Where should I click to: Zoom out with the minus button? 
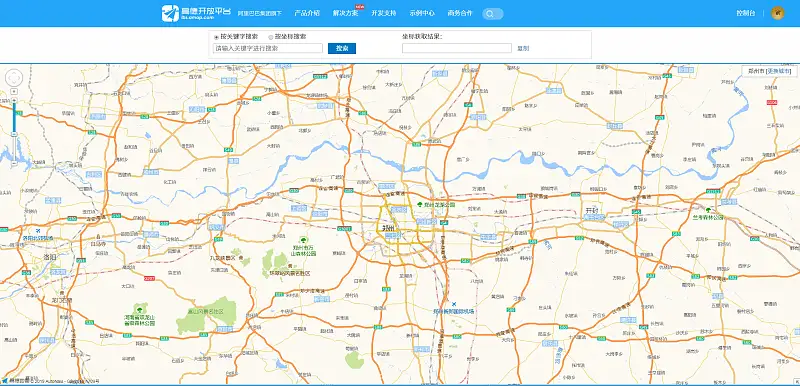14,163
